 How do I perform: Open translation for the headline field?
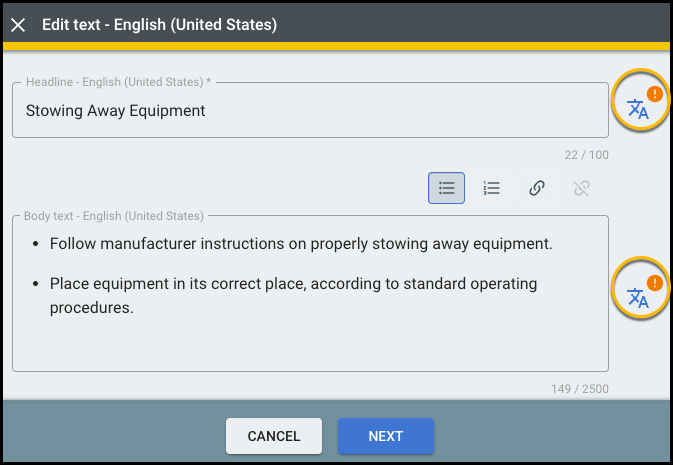click(x=637, y=110)
